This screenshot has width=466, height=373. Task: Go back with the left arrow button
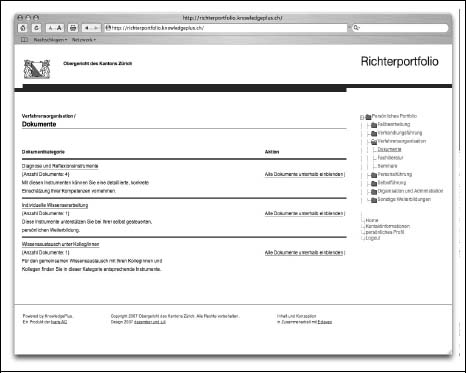click(87, 28)
